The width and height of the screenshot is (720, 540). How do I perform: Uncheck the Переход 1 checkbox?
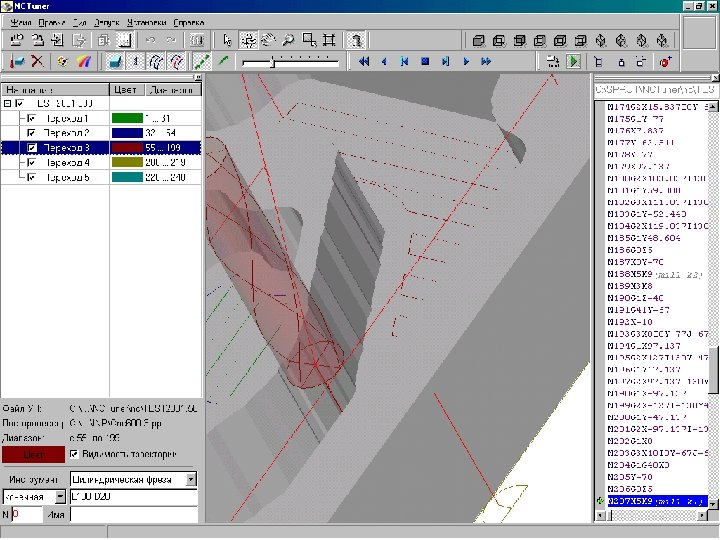(x=32, y=119)
